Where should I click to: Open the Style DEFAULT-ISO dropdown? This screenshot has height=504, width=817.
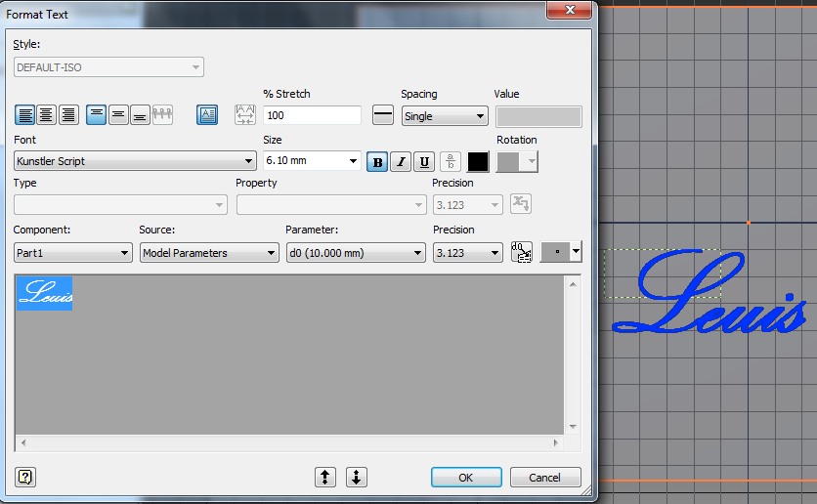coord(108,67)
